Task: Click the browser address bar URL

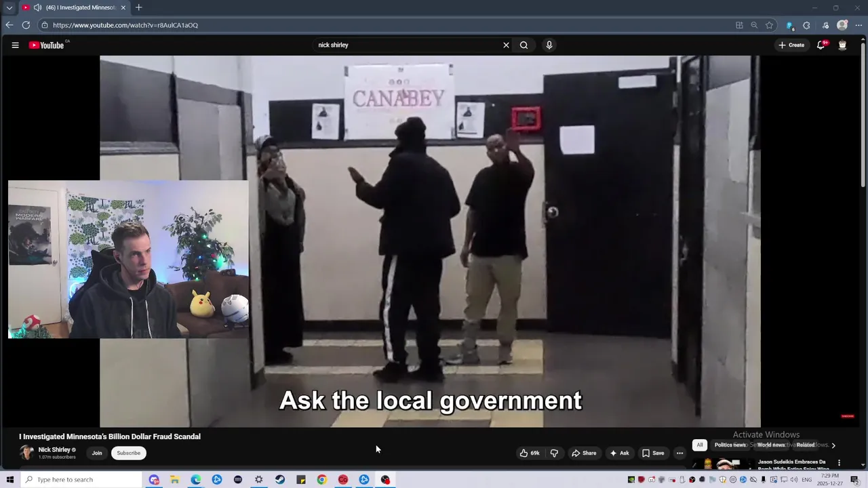Action: coord(125,25)
